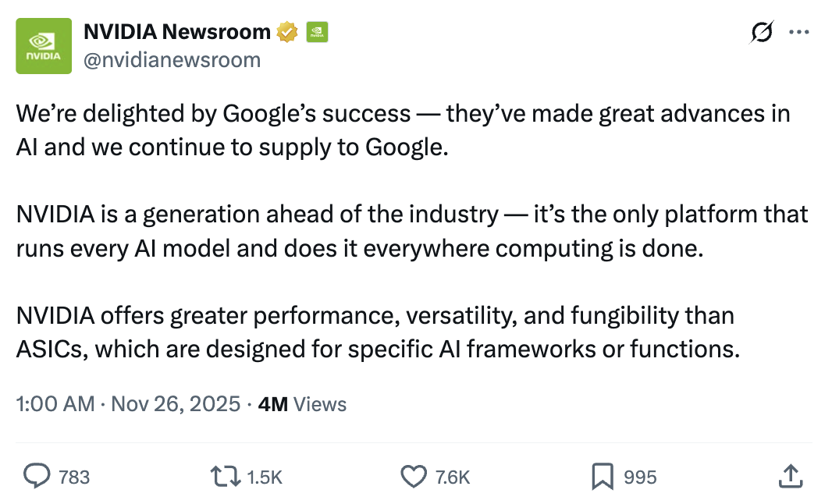The height and width of the screenshot is (504, 832).
Task: Click the gold verified checkmark badge
Action: pyautogui.click(x=286, y=32)
